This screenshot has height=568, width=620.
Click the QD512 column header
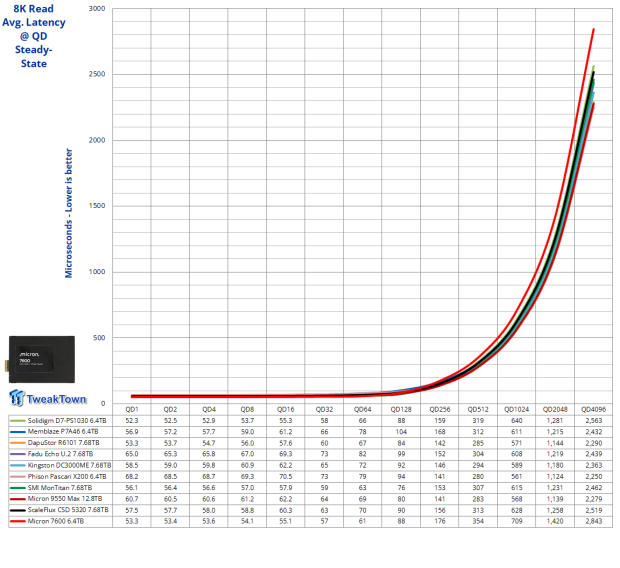pos(478,409)
